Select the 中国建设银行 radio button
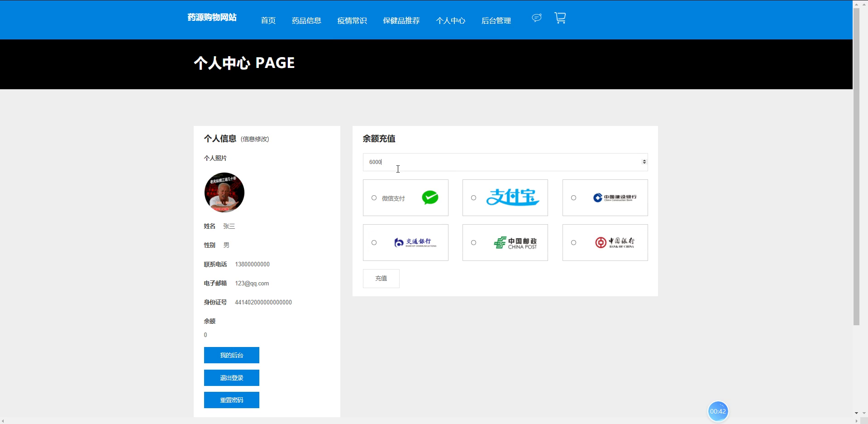868x424 pixels. (573, 198)
